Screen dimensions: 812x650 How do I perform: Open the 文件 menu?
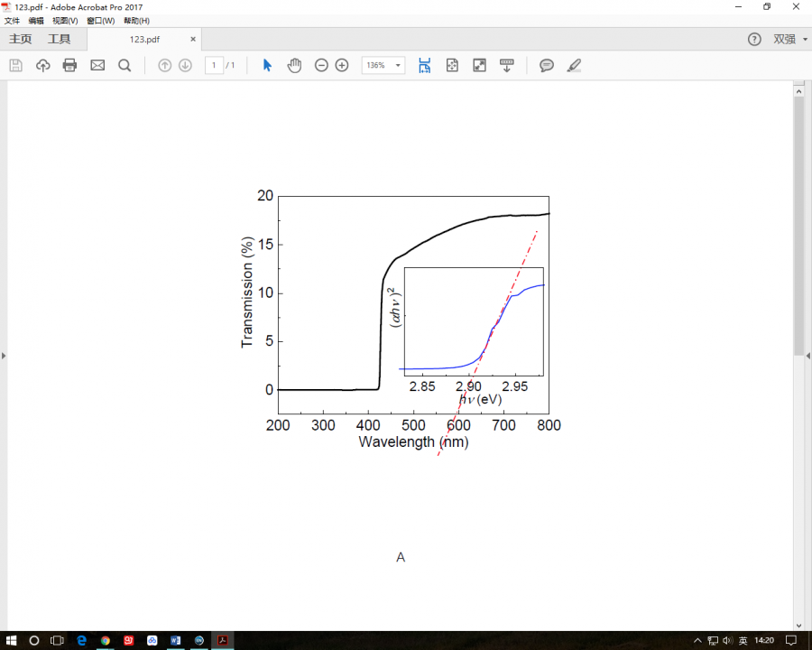pyautogui.click(x=12, y=20)
